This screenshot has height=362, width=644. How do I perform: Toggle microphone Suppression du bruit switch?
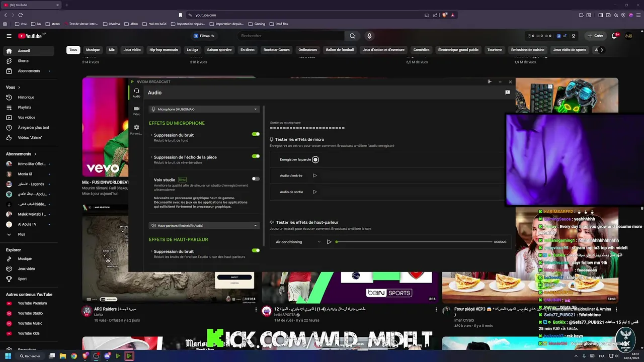point(256,134)
